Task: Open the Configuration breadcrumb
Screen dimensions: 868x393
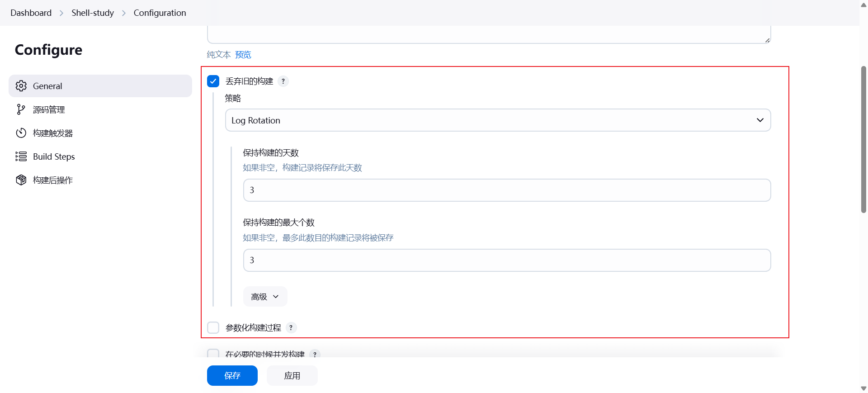Action: [160, 13]
